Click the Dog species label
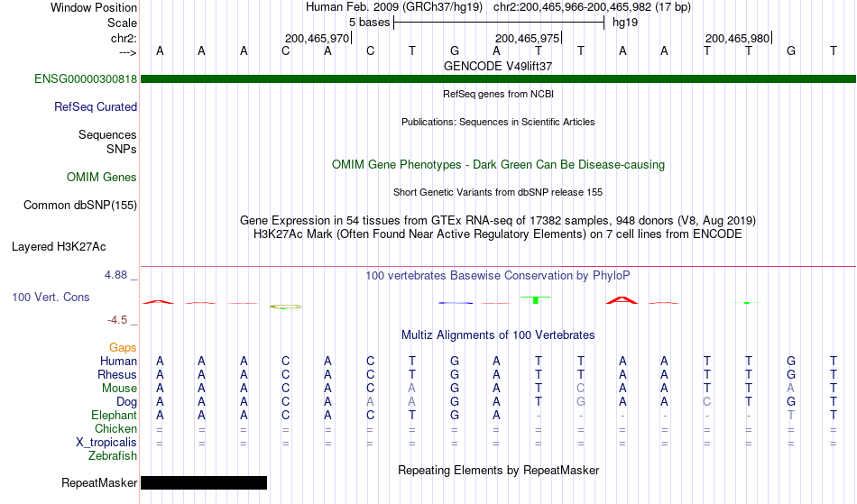 (x=126, y=402)
